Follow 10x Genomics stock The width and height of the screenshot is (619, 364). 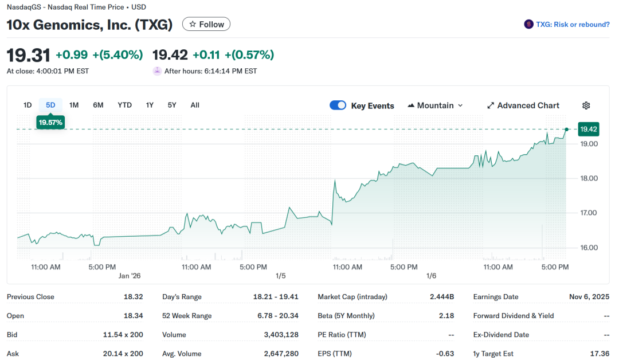click(206, 24)
